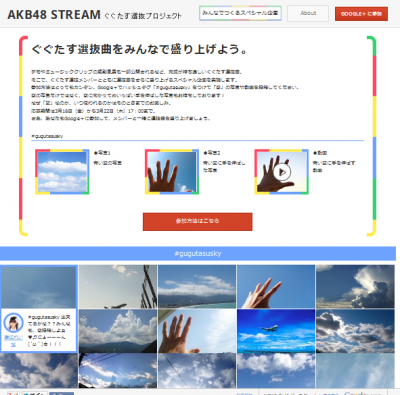Play the hand-reaching sample video
400x395 pixels.
[x=282, y=172]
